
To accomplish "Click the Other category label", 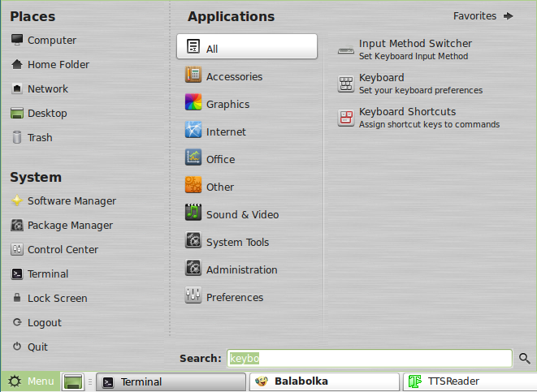I will tap(220, 187).
